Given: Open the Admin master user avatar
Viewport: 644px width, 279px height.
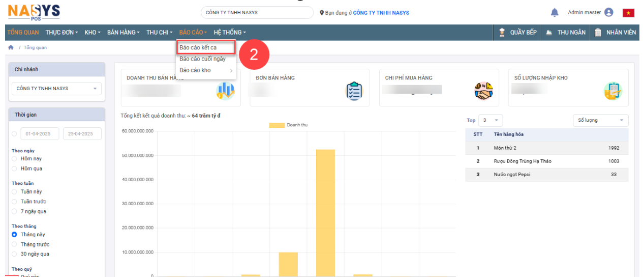Looking at the screenshot, I should pos(609,13).
